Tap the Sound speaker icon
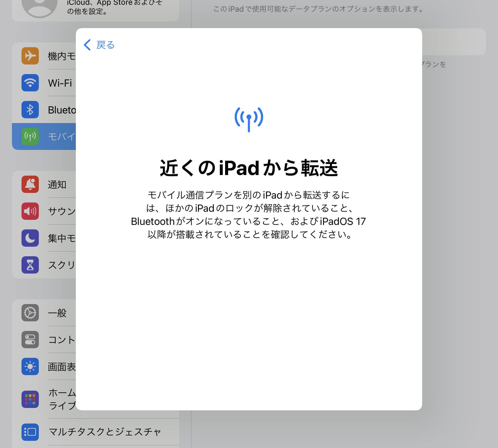 tap(30, 211)
